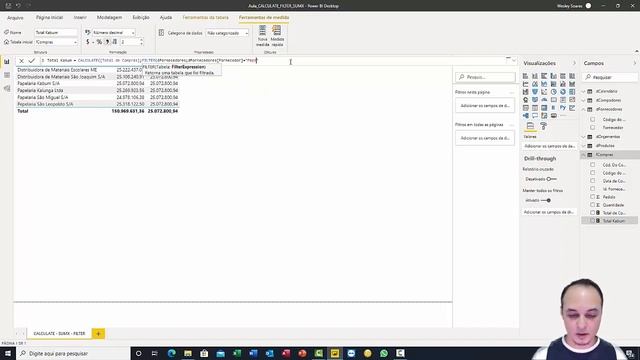Expand the dProdutos table
Viewport: 640px width, 360px height.
click(584, 146)
